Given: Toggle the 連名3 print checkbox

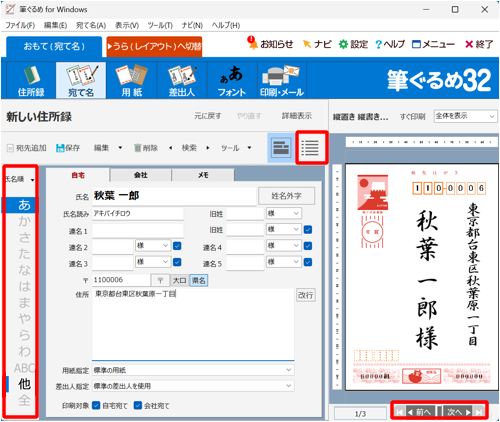Looking at the screenshot, I should 177,262.
